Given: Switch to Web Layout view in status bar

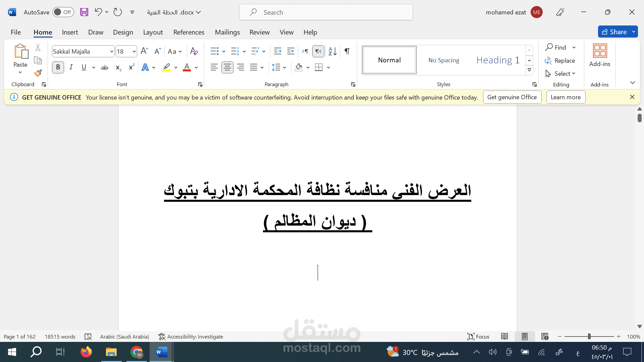Looking at the screenshot, I should (545, 337).
